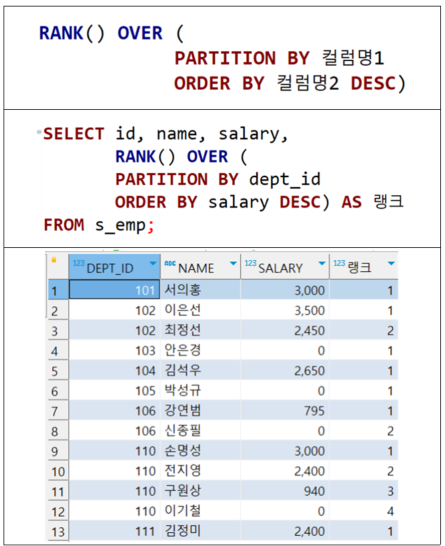Select row number 10 header
The height and width of the screenshot is (546, 445).
[x=58, y=471]
